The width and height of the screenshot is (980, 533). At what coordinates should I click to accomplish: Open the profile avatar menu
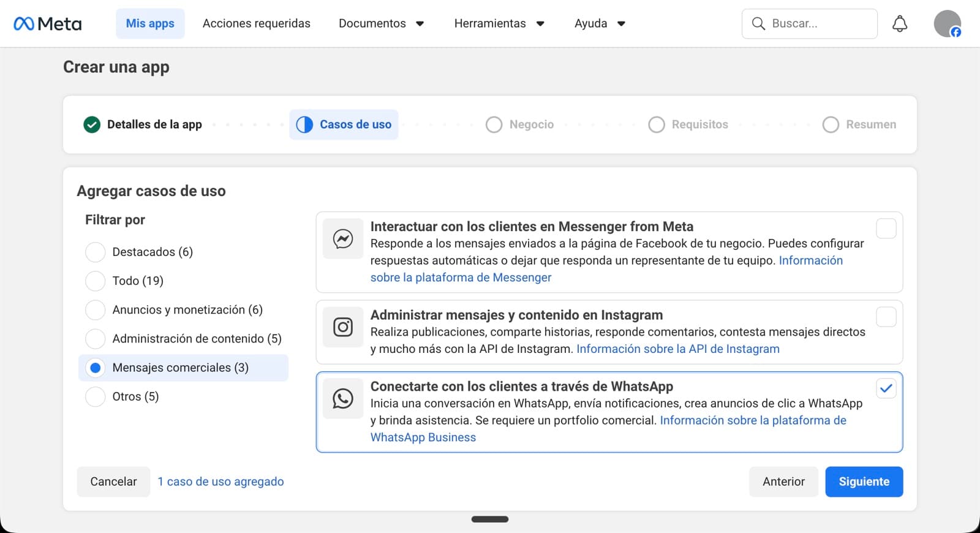pos(947,24)
